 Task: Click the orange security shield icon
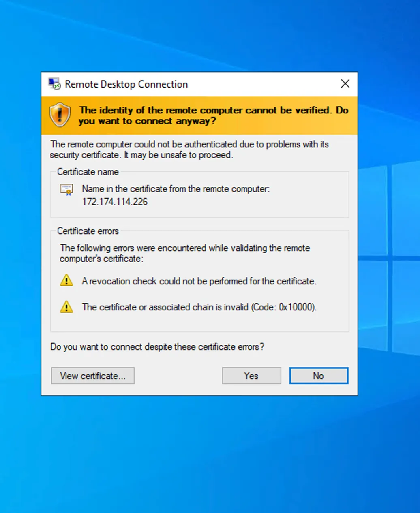(60, 115)
